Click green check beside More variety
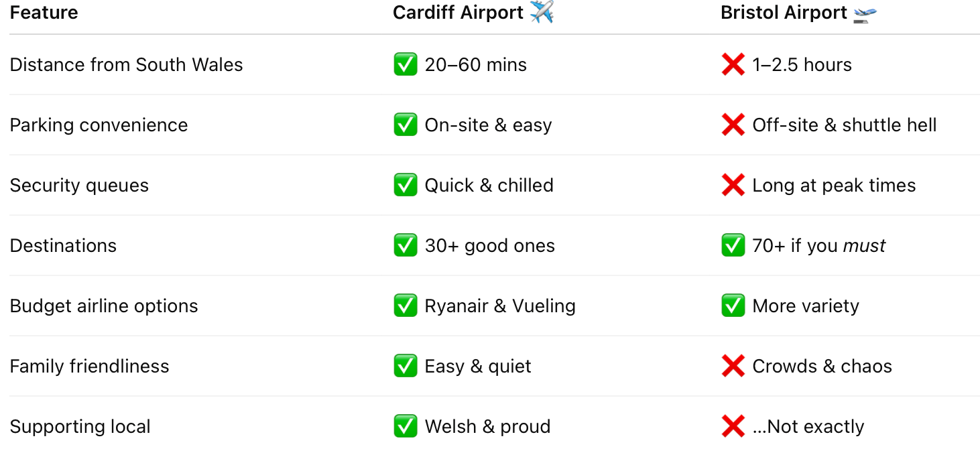Viewport: 980px width, 461px height. point(733,306)
